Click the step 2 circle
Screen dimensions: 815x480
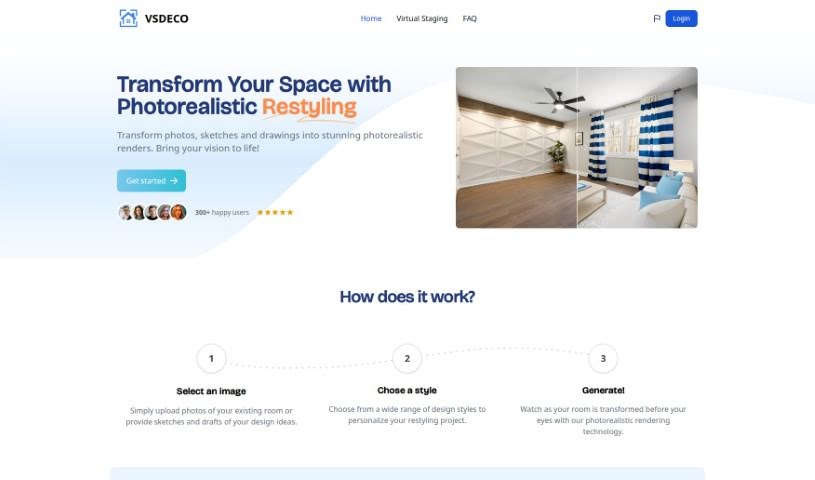(407, 358)
